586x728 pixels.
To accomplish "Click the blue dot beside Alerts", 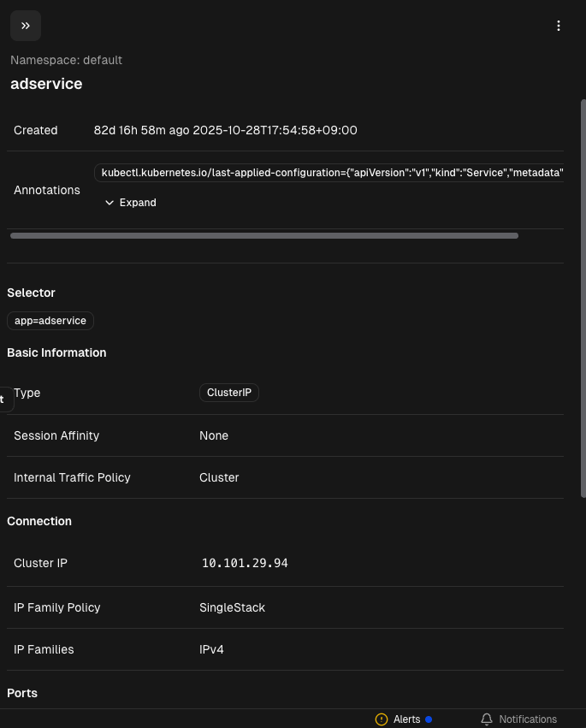I will (429, 719).
